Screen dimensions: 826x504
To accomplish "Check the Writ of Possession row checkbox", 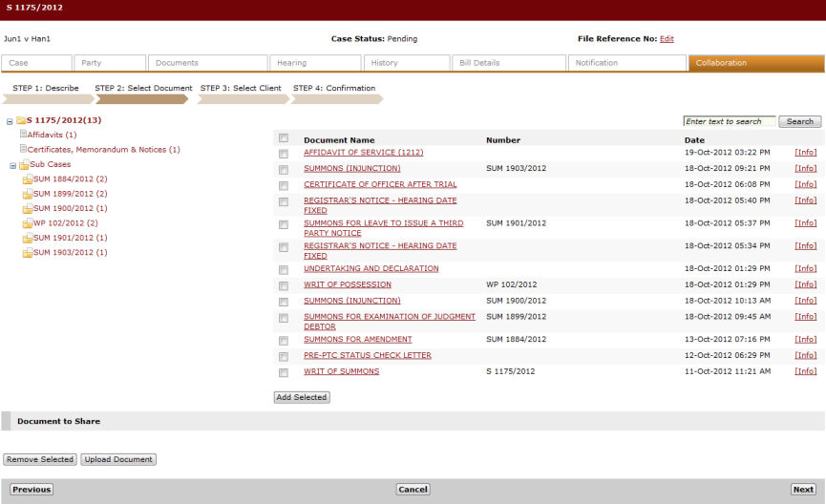I will pyautogui.click(x=284, y=285).
